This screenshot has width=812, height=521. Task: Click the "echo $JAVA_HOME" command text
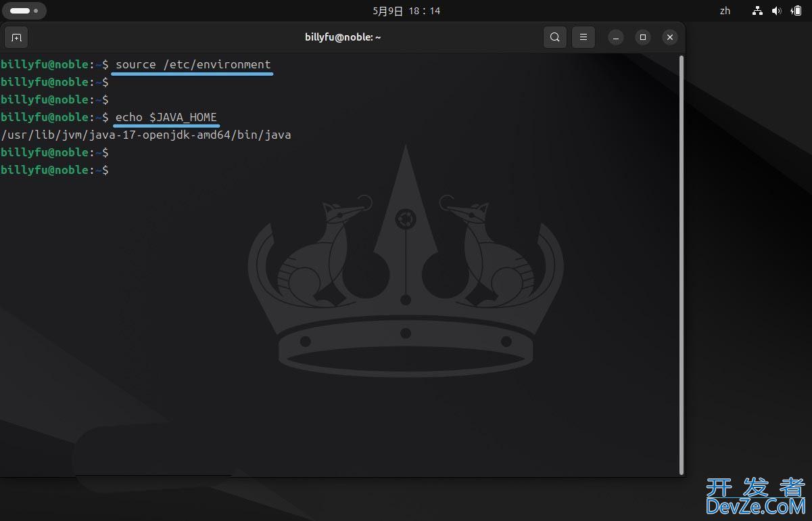click(x=166, y=117)
